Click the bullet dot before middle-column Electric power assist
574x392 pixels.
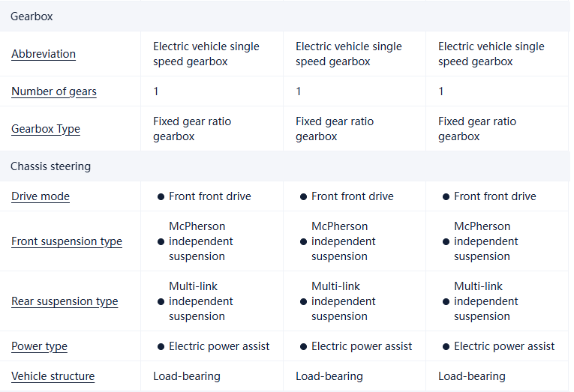click(x=303, y=347)
